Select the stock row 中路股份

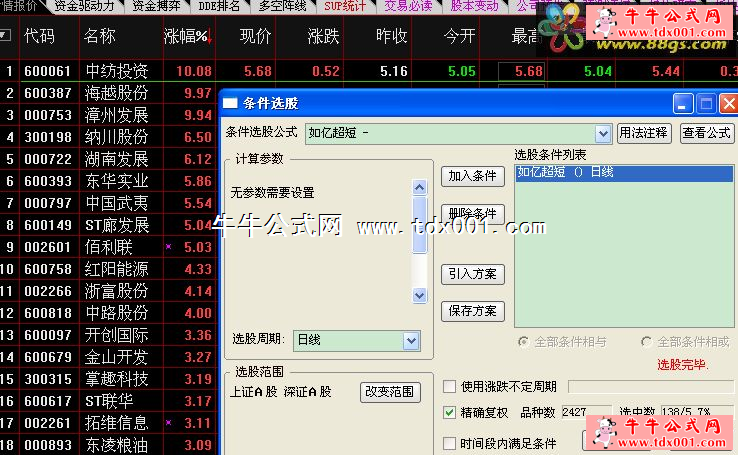117,313
